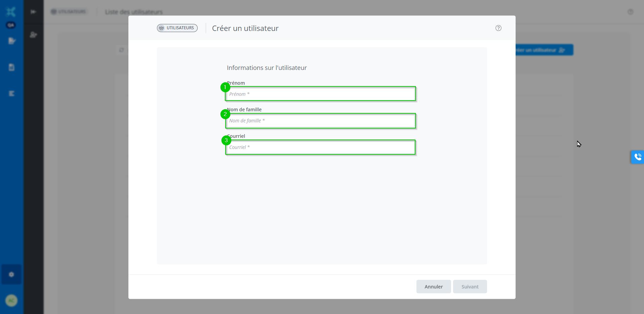
Task: Click the AC user avatar in the sidebar
Action: 11,300
